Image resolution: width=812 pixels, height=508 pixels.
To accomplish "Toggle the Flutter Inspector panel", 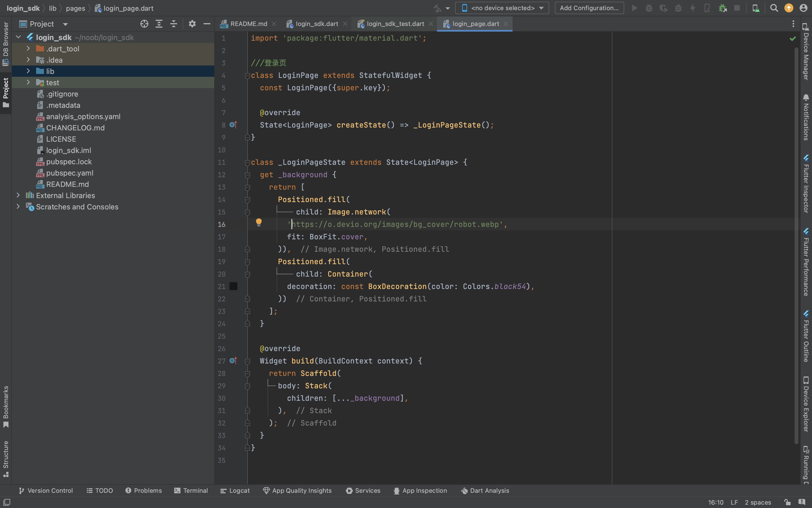I will (x=806, y=184).
